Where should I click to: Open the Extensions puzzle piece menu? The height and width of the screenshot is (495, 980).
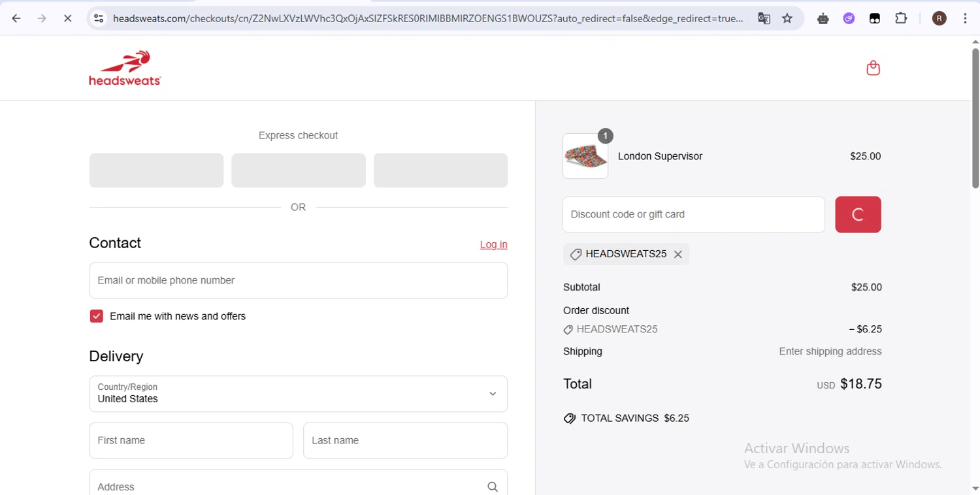click(901, 18)
